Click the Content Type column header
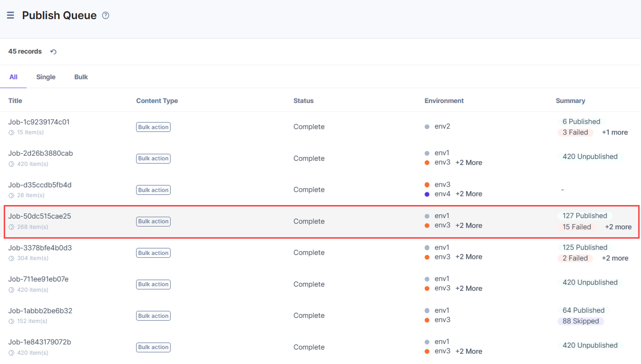Screen dimensions: 641x364 coord(157,101)
